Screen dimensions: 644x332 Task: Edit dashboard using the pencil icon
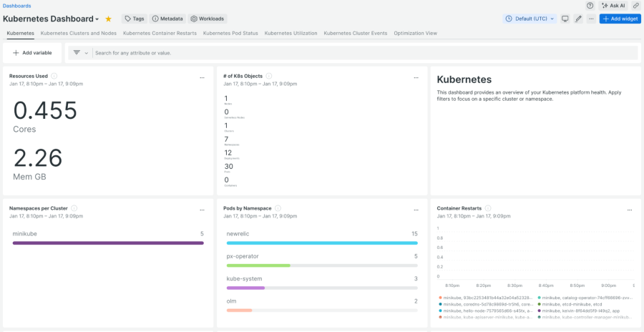point(578,19)
